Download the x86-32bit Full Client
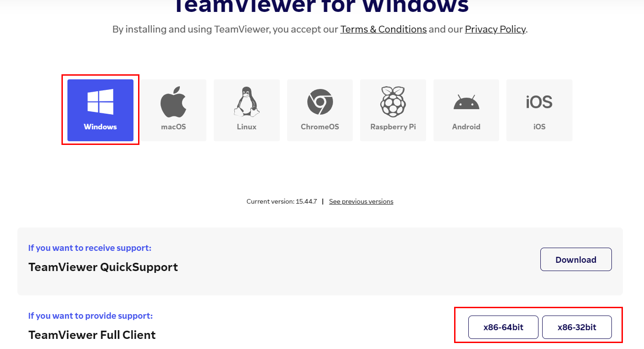 pyautogui.click(x=577, y=327)
